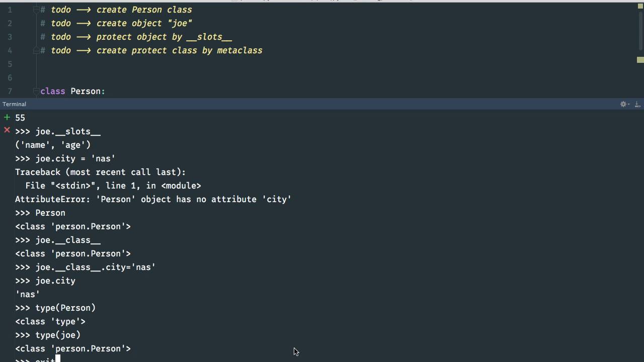Image resolution: width=644 pixels, height=362 pixels.
Task: Click the Terminal panel title label
Action: (14, 104)
